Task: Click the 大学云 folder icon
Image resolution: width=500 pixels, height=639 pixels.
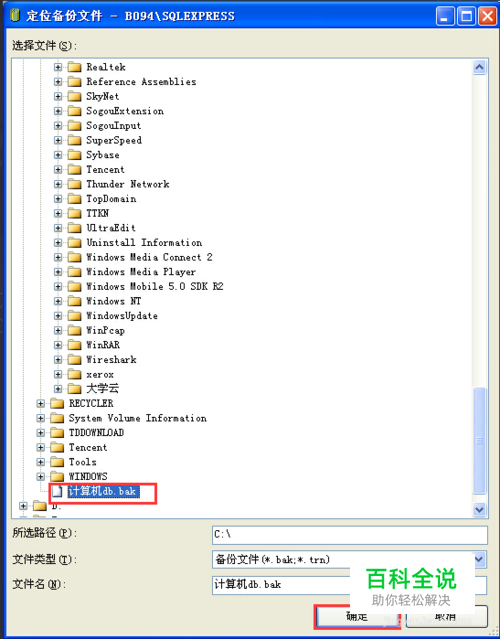Action: (74, 388)
